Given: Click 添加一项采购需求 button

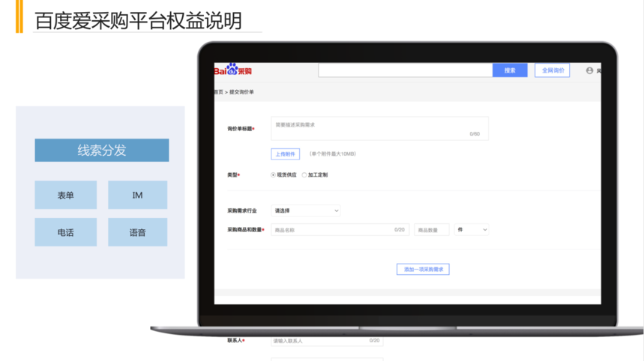Looking at the screenshot, I should 423,269.
